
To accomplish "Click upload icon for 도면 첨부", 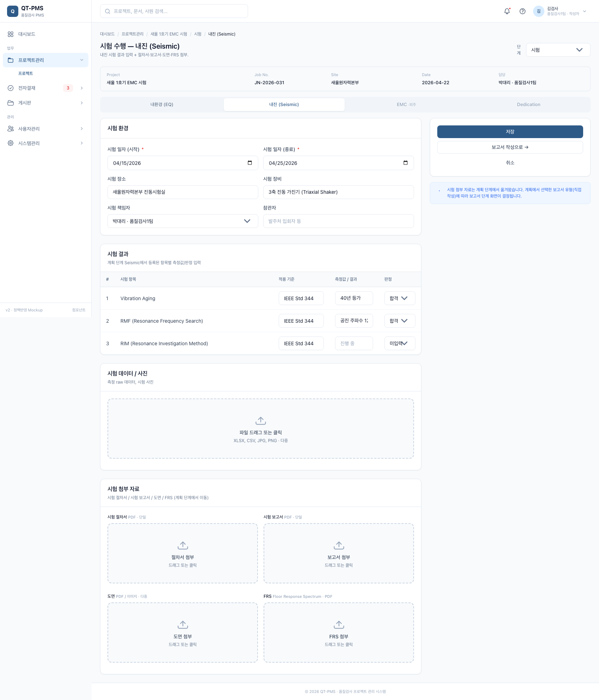I will tap(183, 625).
